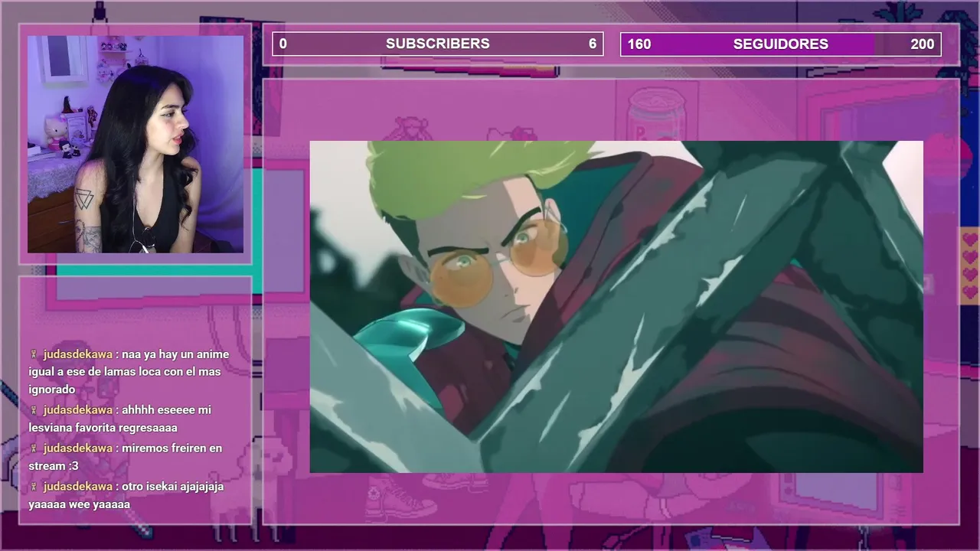Screen dimensions: 980x551
Task: Click badge icon beside 'naa ya hay' message
Action: pos(34,354)
